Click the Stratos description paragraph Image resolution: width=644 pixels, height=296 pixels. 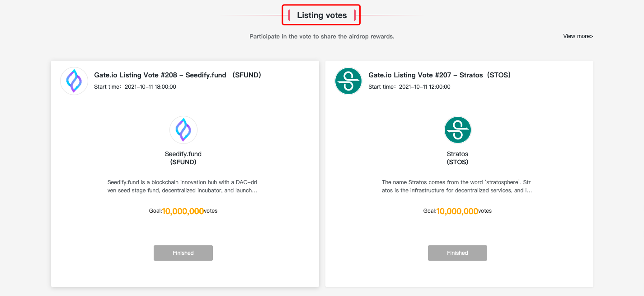point(457,186)
